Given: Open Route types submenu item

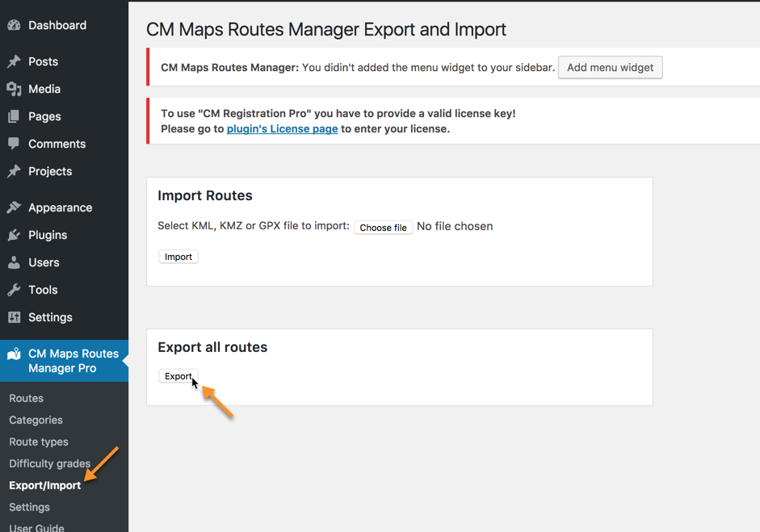Looking at the screenshot, I should pyautogui.click(x=39, y=442).
